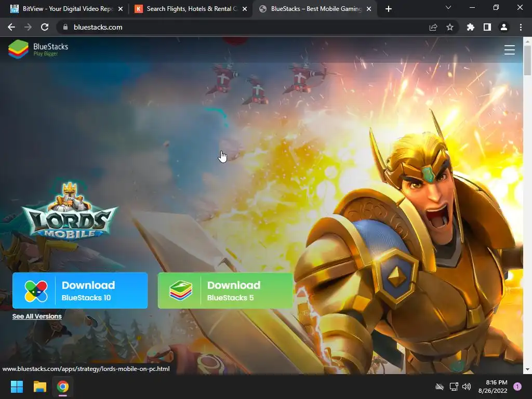View site information lock icon
532x399 pixels.
click(x=65, y=27)
